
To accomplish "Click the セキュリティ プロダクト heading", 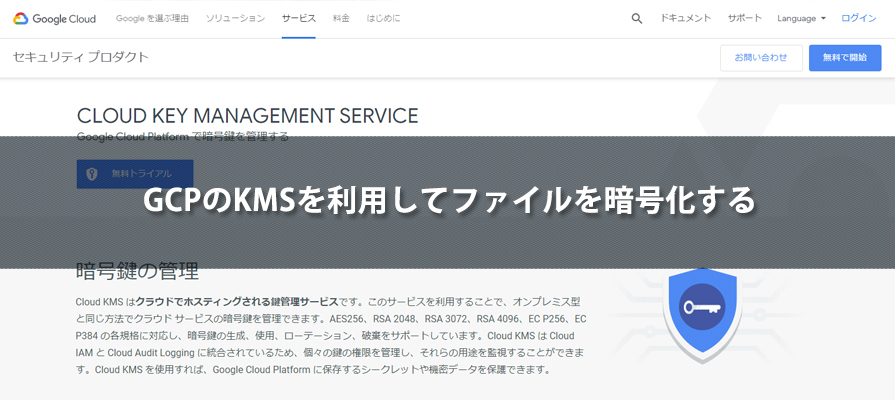I will [x=80, y=57].
